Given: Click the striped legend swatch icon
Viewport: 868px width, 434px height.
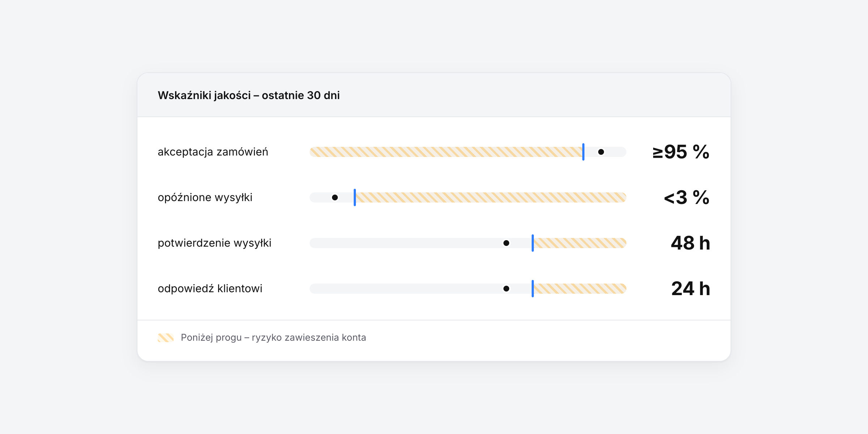Looking at the screenshot, I should click(x=166, y=338).
